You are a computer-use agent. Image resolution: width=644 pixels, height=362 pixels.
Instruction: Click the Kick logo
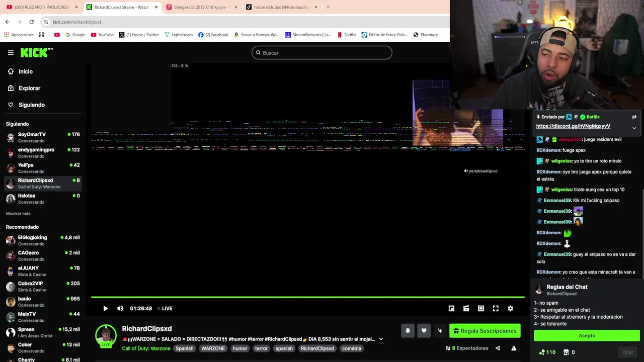pyautogui.click(x=36, y=52)
